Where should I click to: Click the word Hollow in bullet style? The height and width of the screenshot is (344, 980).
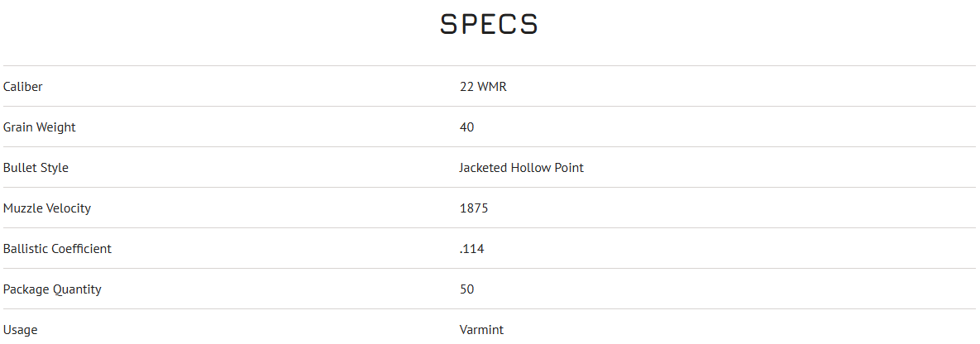[532, 168]
